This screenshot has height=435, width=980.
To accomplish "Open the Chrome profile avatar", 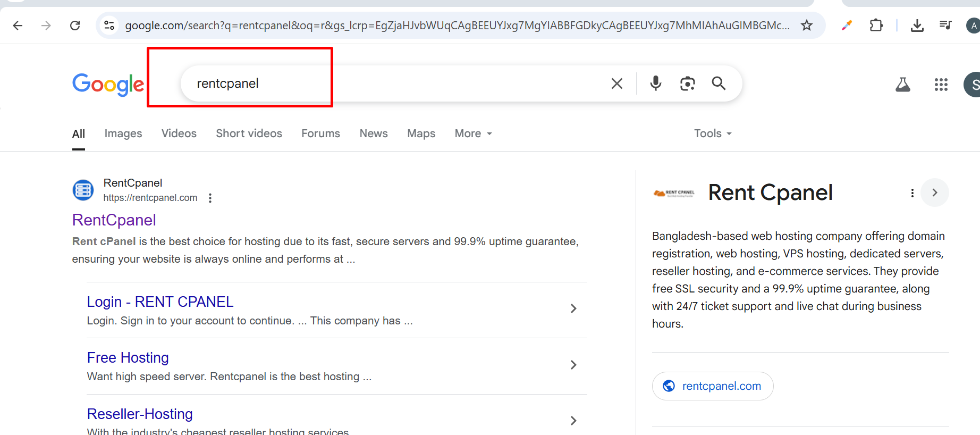I will coord(973,26).
